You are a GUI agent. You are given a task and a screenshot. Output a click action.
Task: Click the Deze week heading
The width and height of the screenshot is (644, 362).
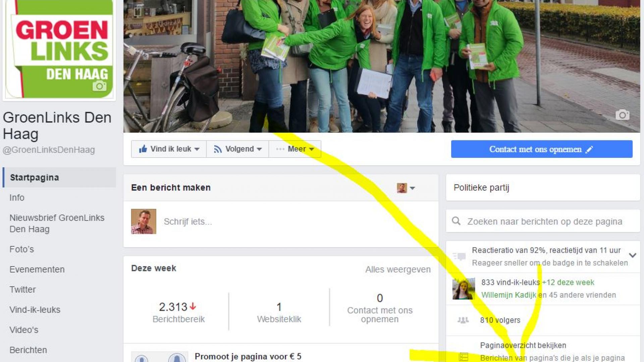[x=154, y=268]
